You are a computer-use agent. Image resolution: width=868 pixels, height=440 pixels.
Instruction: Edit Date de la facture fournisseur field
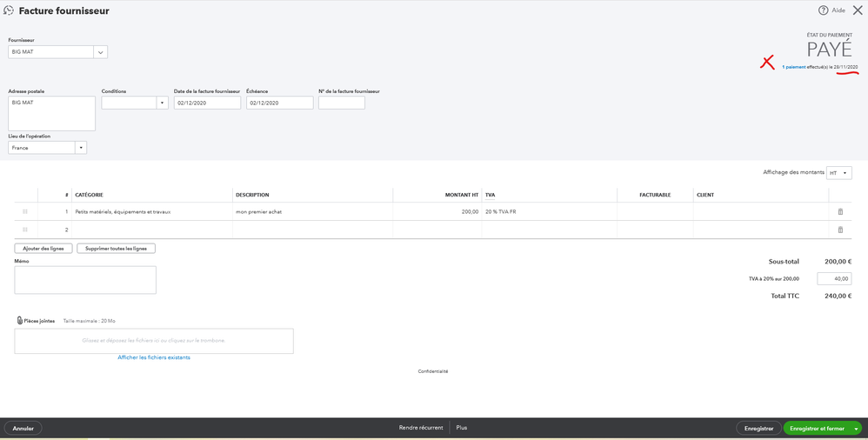click(x=207, y=103)
